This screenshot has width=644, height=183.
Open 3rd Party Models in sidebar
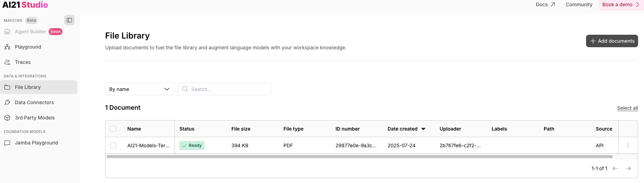coord(35,118)
